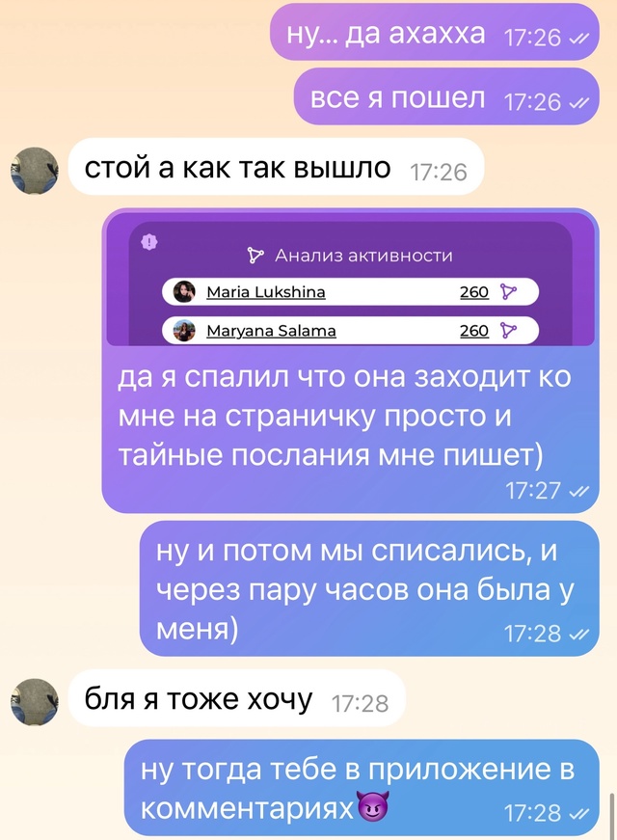Tap the read checkmarks on the 17:27 message
This screenshot has height=840, width=617.
tap(579, 491)
